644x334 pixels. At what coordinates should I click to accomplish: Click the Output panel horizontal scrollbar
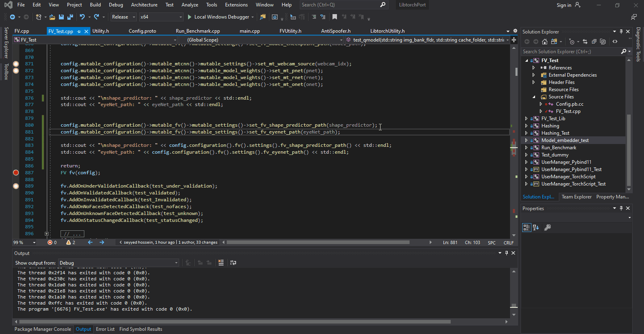(x=235, y=322)
